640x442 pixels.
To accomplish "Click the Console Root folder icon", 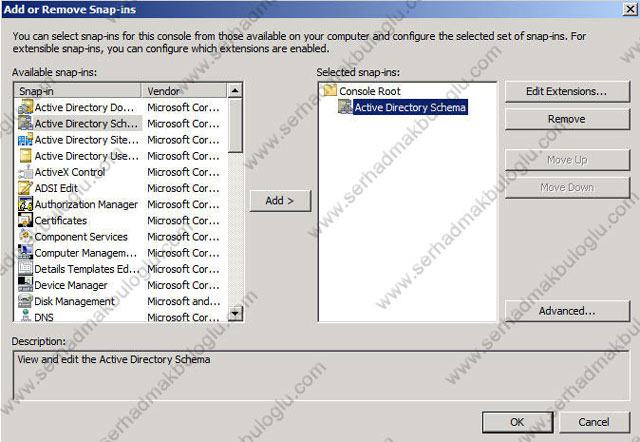I will [x=330, y=91].
